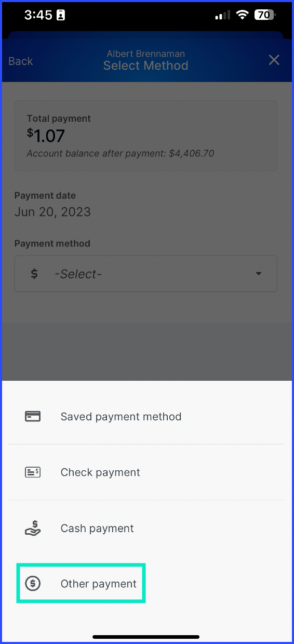
Task: Select Other payment from the list
Action: coord(81,584)
